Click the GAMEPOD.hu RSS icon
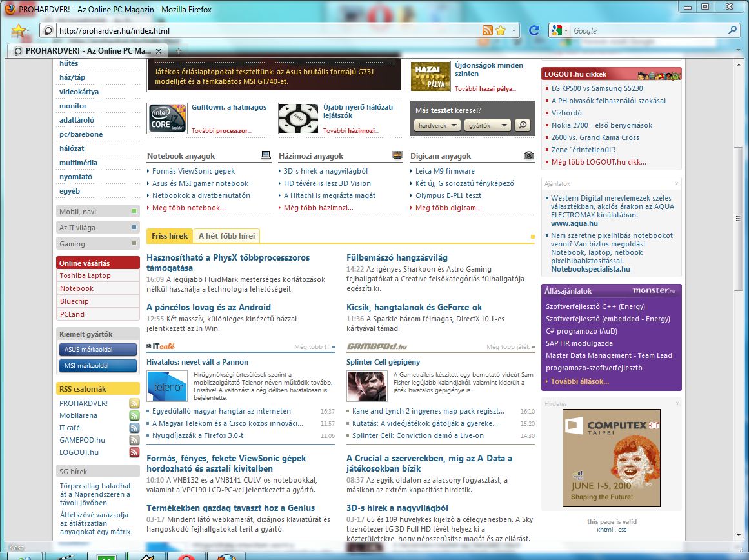749x560 pixels. pyautogui.click(x=134, y=440)
